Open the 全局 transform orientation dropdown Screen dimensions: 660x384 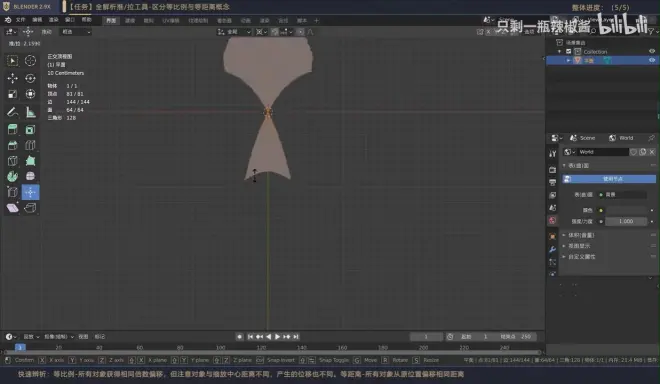(x=234, y=32)
